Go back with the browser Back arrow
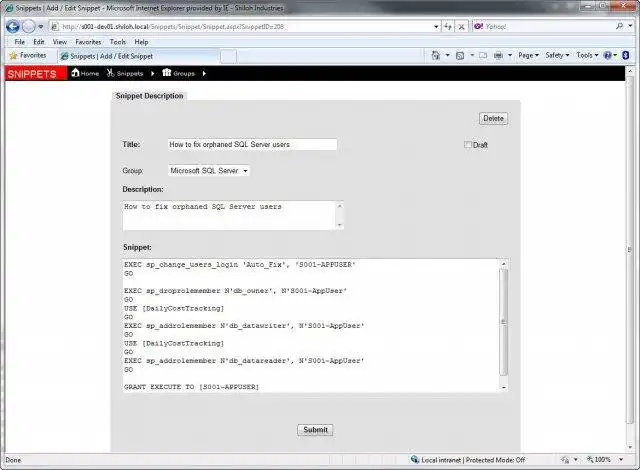This screenshot has height=470, width=640. coord(13,27)
